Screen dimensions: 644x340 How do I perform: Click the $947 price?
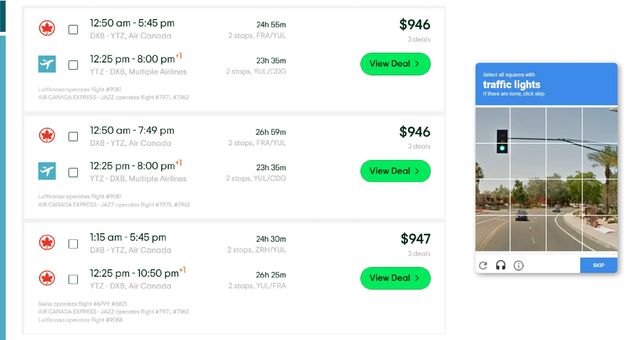pos(415,239)
